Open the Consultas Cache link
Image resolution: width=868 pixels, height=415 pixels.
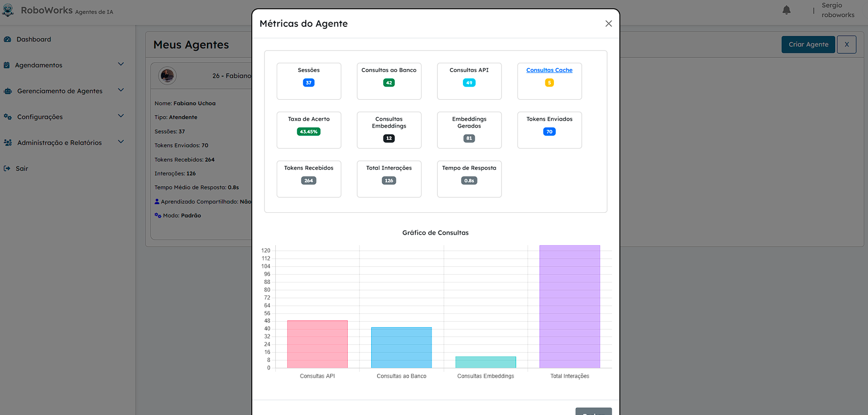click(x=549, y=70)
